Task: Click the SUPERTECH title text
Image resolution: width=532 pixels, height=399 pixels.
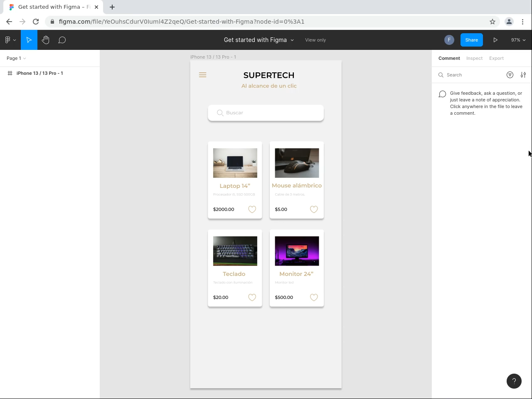Action: click(x=269, y=75)
